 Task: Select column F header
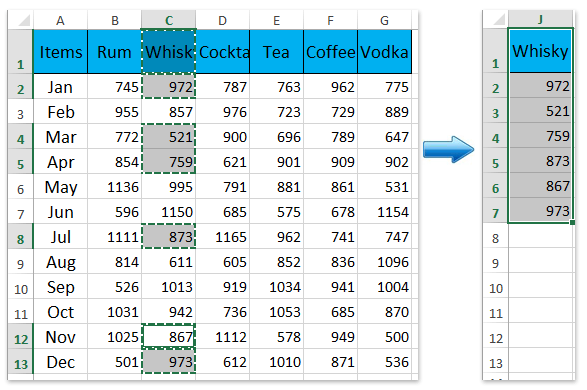pos(330,20)
